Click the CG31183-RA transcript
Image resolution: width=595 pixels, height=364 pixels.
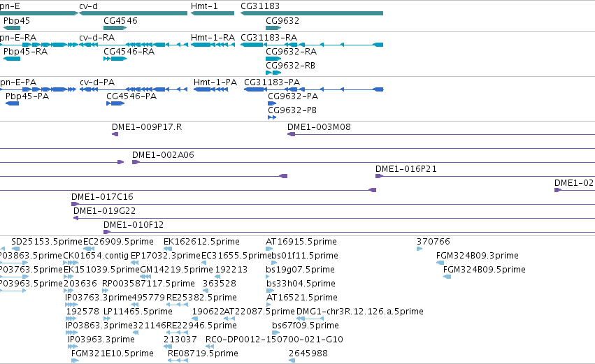tap(312, 45)
